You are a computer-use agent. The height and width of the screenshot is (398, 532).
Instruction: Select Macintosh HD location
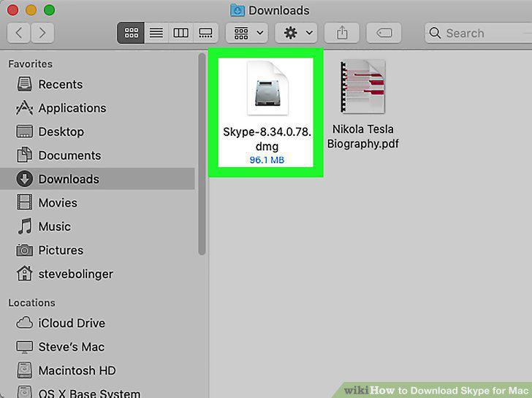click(97, 370)
